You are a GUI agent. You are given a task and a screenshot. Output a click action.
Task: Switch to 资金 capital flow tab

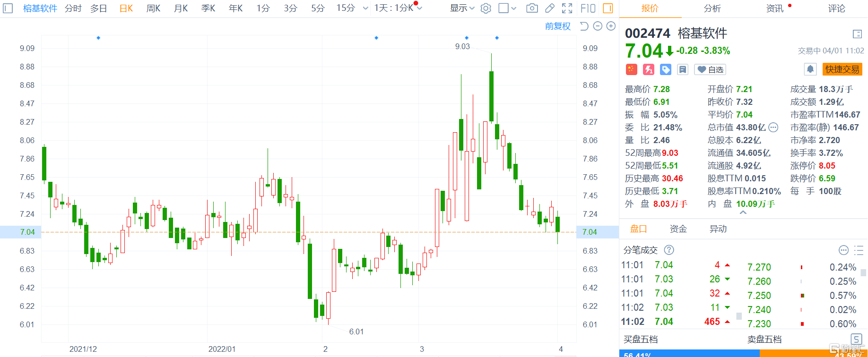pyautogui.click(x=678, y=229)
